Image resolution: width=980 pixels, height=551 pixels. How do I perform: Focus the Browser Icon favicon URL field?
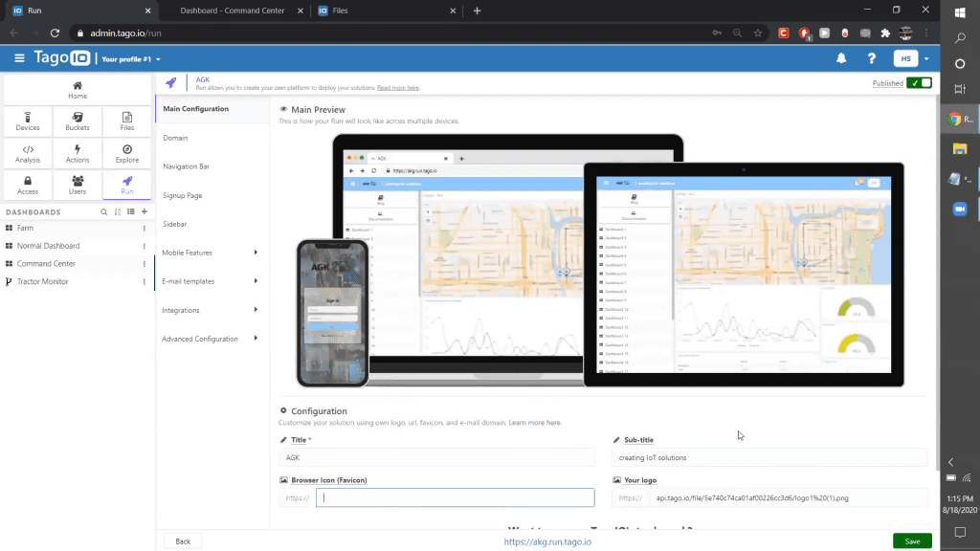pyautogui.click(x=455, y=497)
